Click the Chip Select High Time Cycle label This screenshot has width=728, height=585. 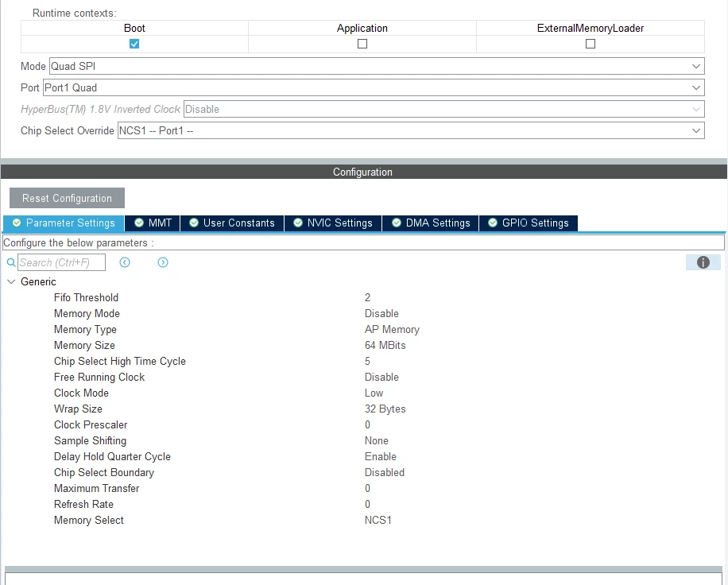tap(119, 361)
